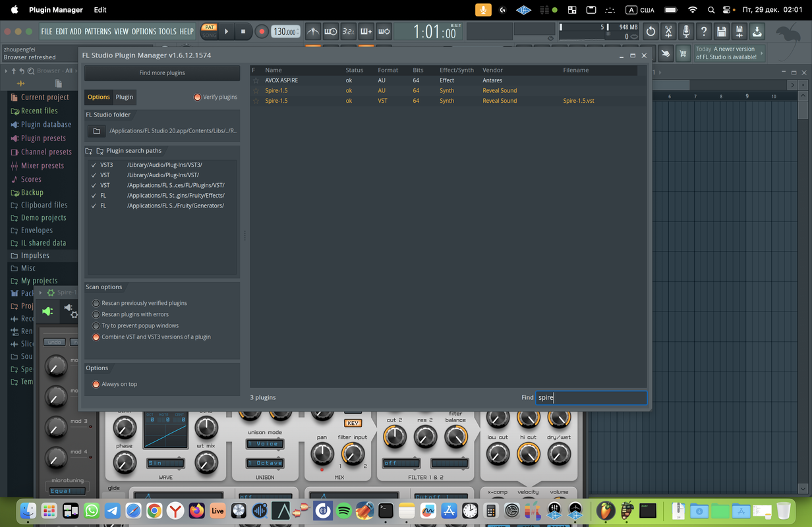Click the floppy disk Save icon
This screenshot has height=527, width=812.
point(722,31)
